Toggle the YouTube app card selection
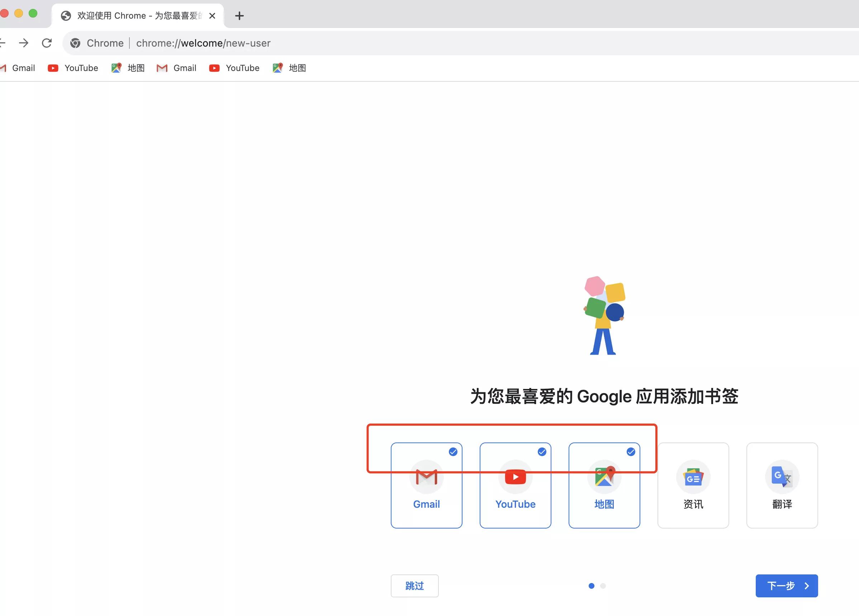 coord(516,485)
